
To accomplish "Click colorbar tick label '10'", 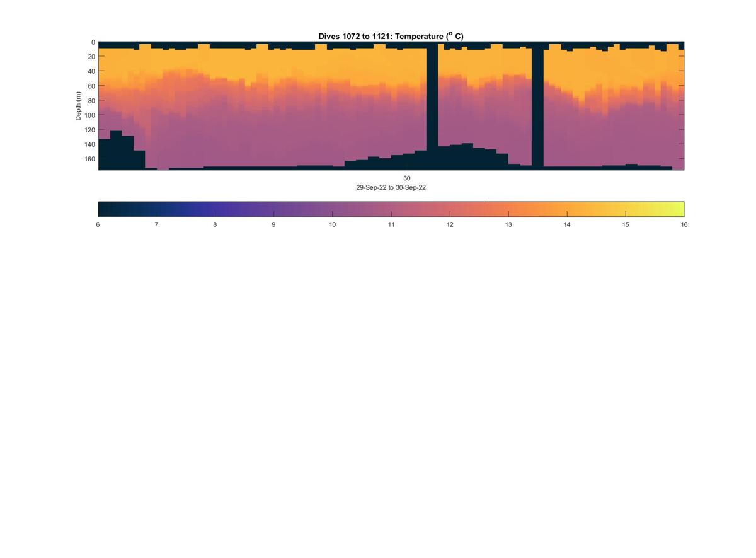I will pyautogui.click(x=332, y=224).
